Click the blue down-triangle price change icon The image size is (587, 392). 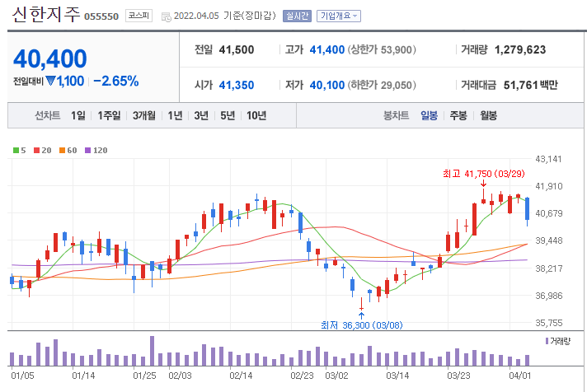50,81
